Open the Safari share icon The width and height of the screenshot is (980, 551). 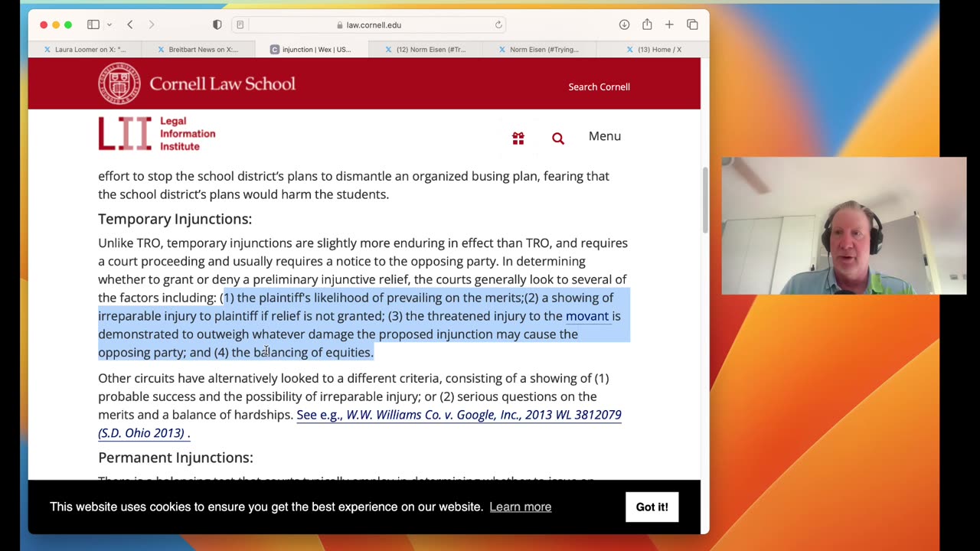point(647,24)
